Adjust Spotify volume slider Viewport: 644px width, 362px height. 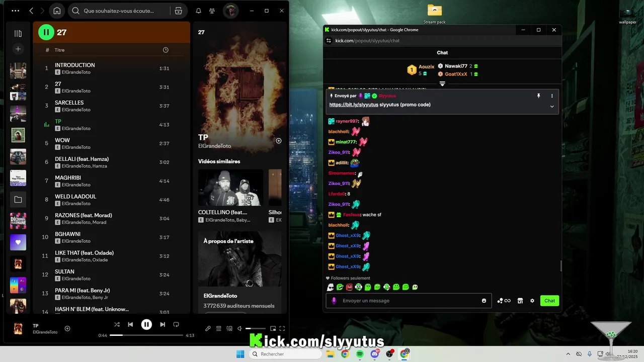click(x=256, y=329)
